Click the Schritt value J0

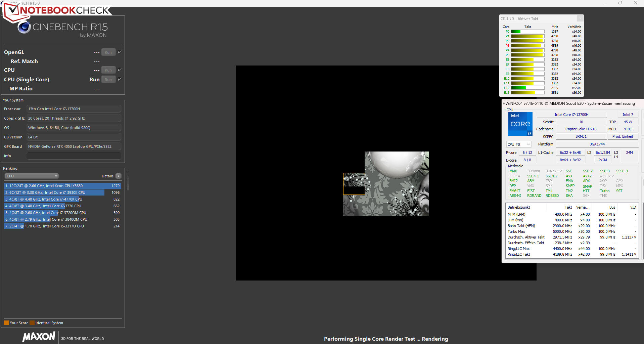point(581,122)
